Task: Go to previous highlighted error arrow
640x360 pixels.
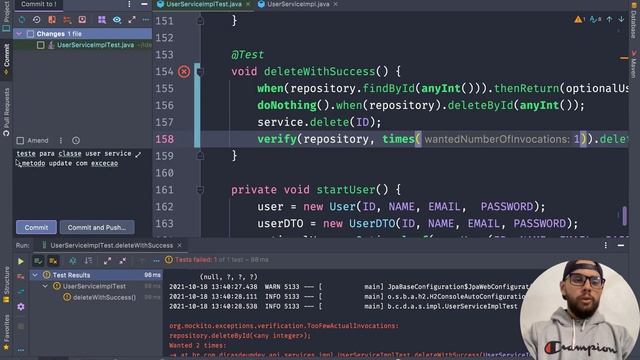Action: (609, 19)
